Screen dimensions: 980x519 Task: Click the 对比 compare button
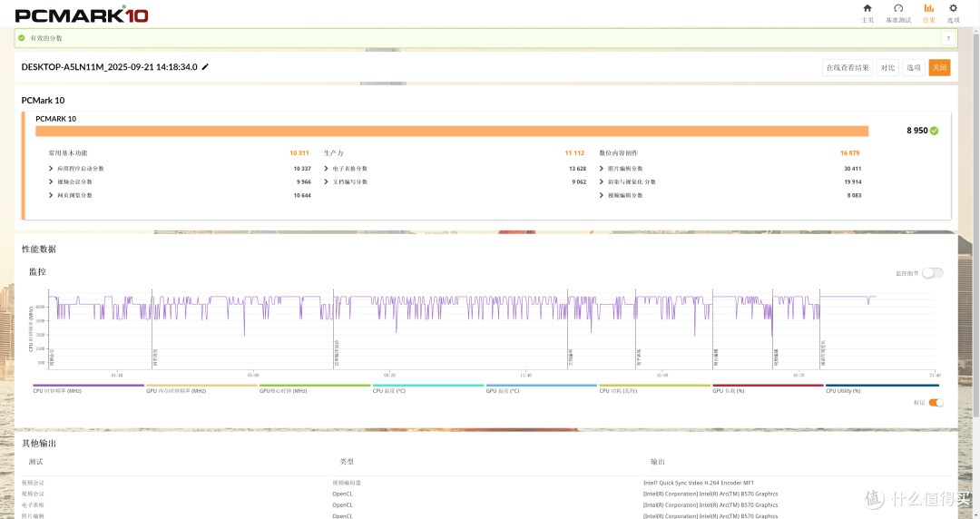(887, 67)
